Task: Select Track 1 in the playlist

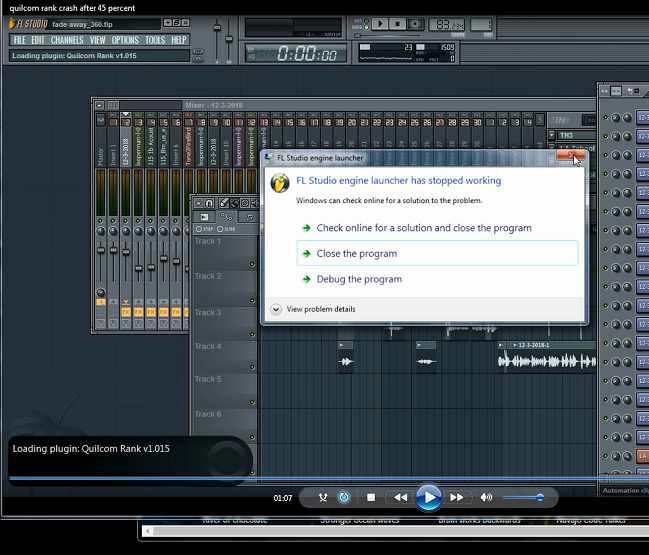Action: [208, 242]
